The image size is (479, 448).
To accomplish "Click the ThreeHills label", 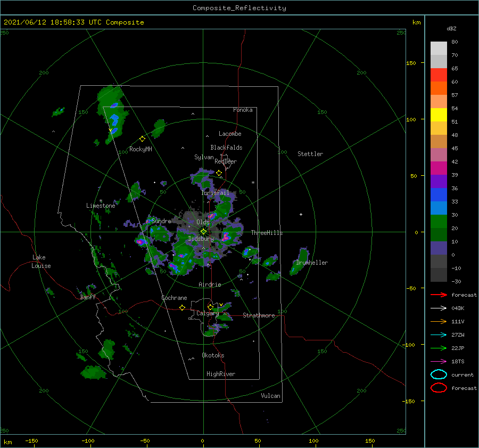I will pos(267,233).
